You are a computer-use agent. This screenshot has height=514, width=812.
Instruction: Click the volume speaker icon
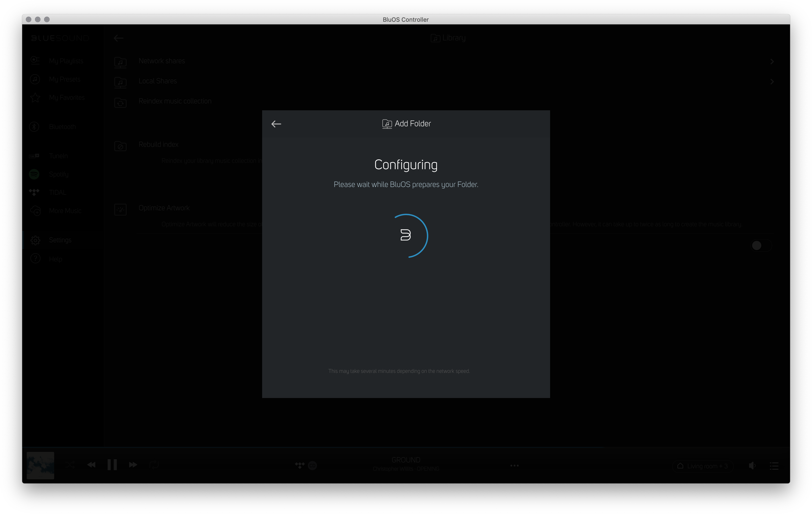tap(752, 466)
